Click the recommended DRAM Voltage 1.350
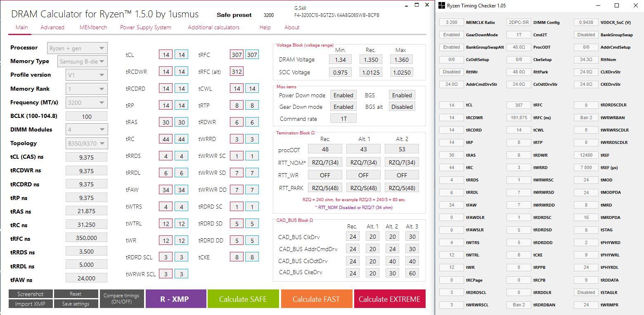The image size is (644, 315). click(x=371, y=59)
